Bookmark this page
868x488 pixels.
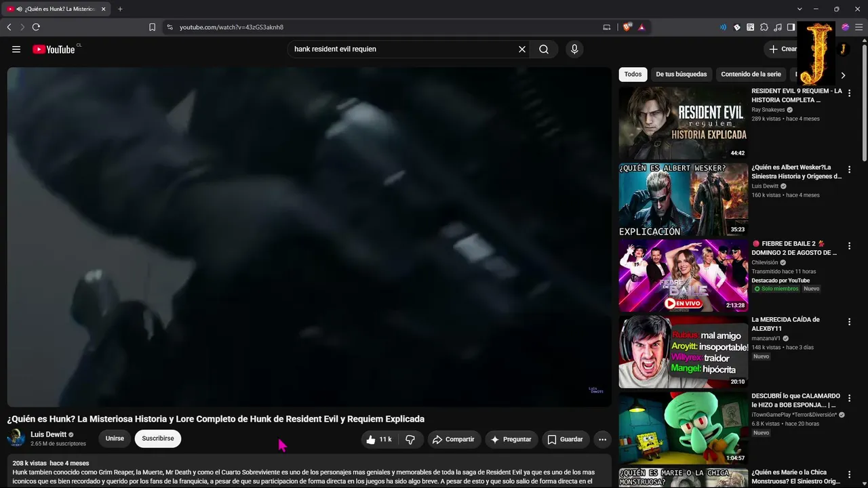pyautogui.click(x=152, y=27)
